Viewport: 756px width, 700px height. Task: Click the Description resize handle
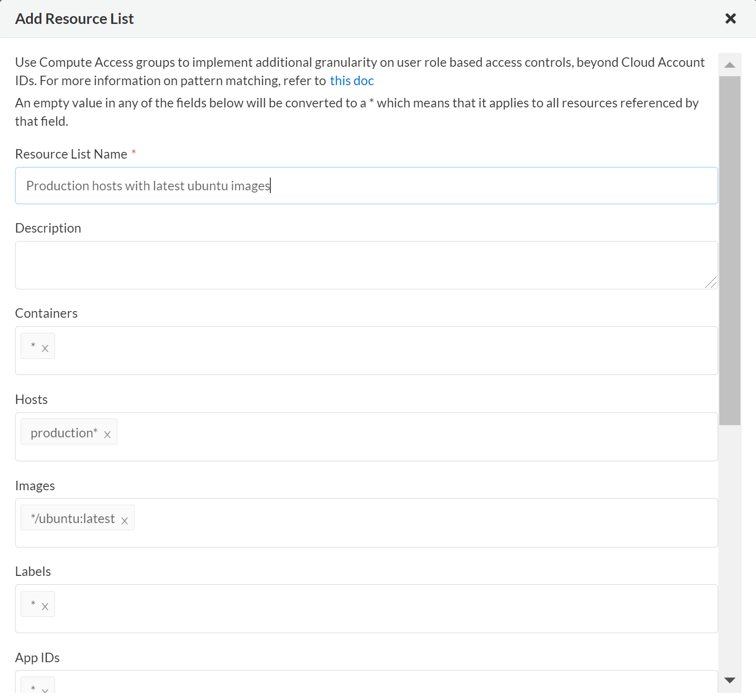pyautogui.click(x=711, y=282)
